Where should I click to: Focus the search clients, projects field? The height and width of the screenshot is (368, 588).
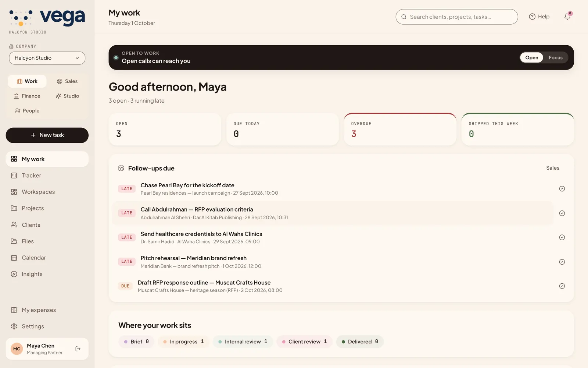coord(457,17)
